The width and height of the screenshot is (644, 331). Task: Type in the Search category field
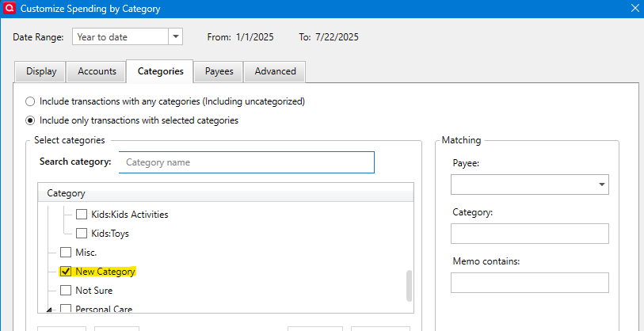click(246, 162)
